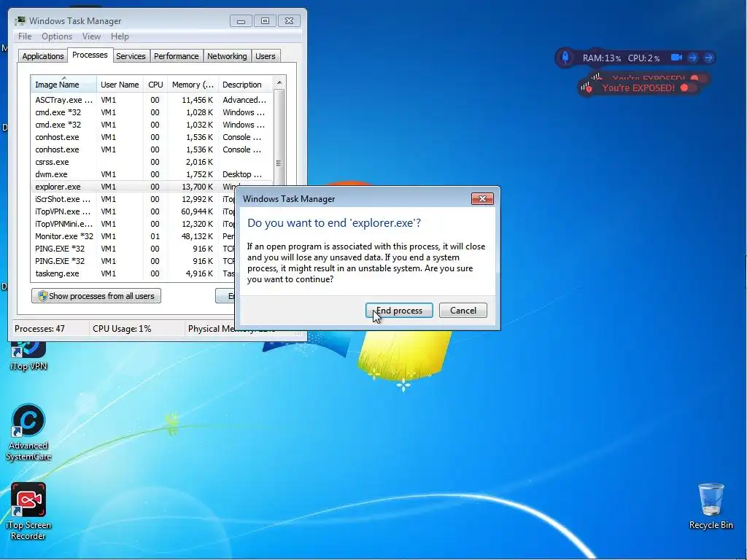Select the iScrShot.exe process row
This screenshot has height=560, width=747.
[133, 199]
